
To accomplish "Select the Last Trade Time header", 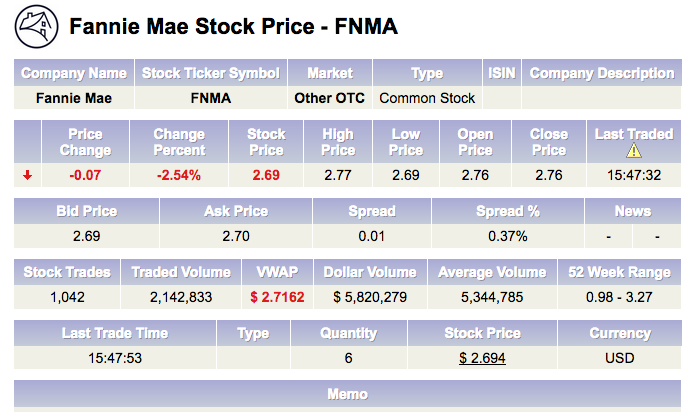I will [x=114, y=333].
